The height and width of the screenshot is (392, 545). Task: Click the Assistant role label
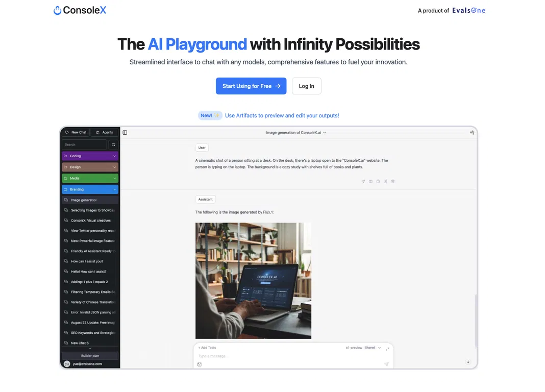click(x=206, y=200)
